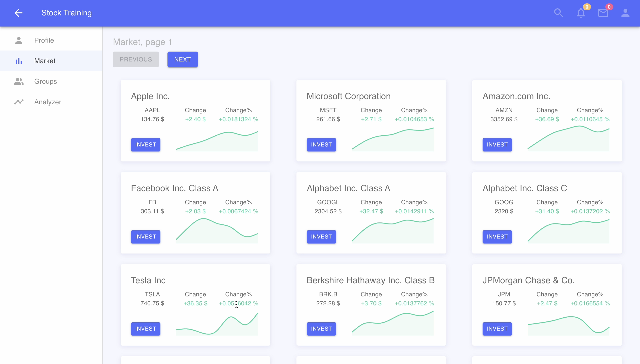Click the Apple Inc. card title
The height and width of the screenshot is (364, 640).
point(150,96)
